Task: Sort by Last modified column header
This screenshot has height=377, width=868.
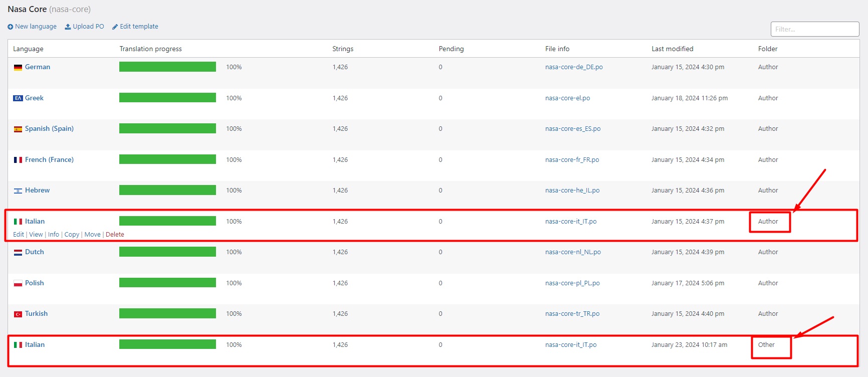Action: pyautogui.click(x=672, y=49)
